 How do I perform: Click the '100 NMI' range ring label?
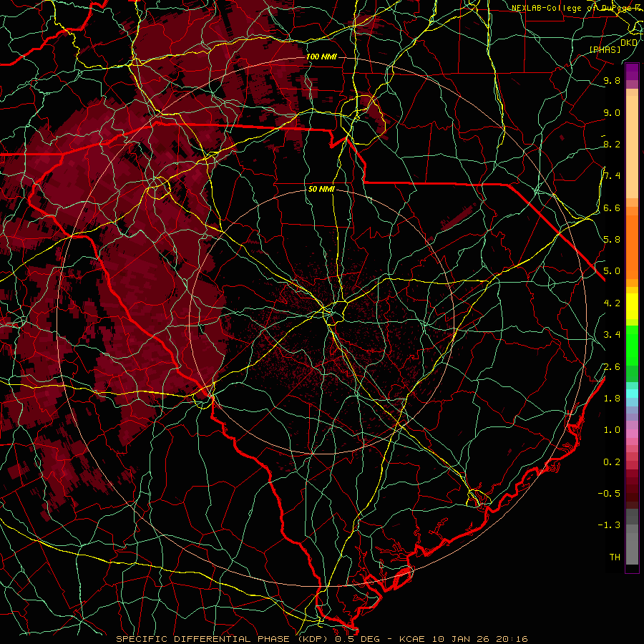(321, 57)
